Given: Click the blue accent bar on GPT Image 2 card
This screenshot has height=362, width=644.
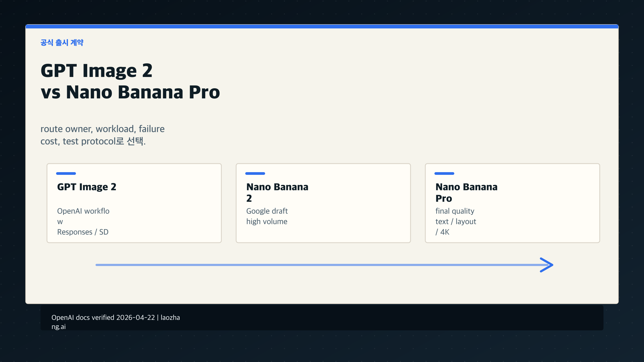Looking at the screenshot, I should pyautogui.click(x=66, y=173).
